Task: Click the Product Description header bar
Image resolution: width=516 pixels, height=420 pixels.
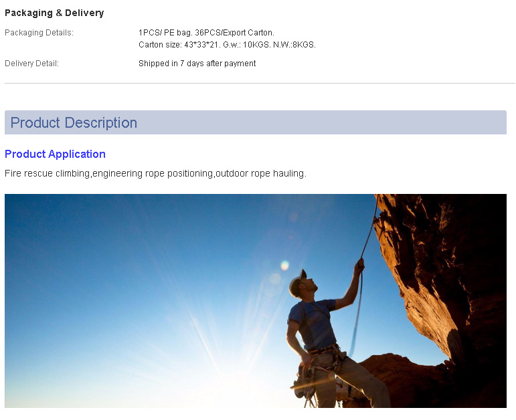Action: 256,122
